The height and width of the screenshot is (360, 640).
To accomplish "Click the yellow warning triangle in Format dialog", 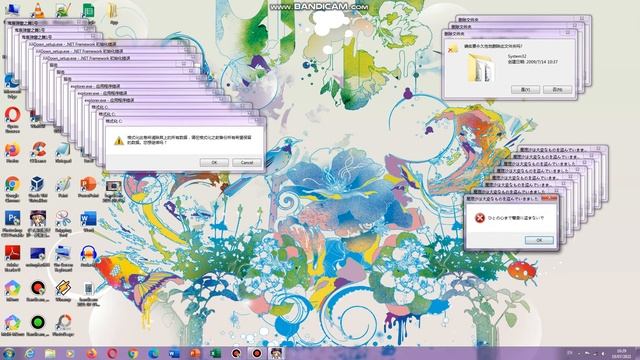I will click(119, 141).
